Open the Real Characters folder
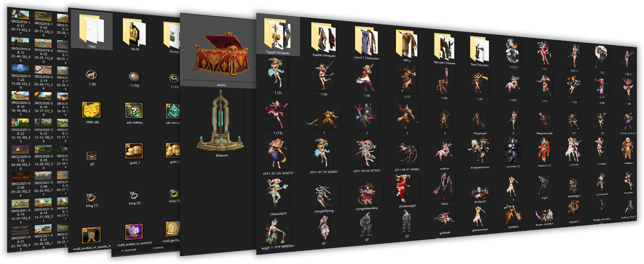Viewport: 644px width, 264px height. (x=479, y=50)
